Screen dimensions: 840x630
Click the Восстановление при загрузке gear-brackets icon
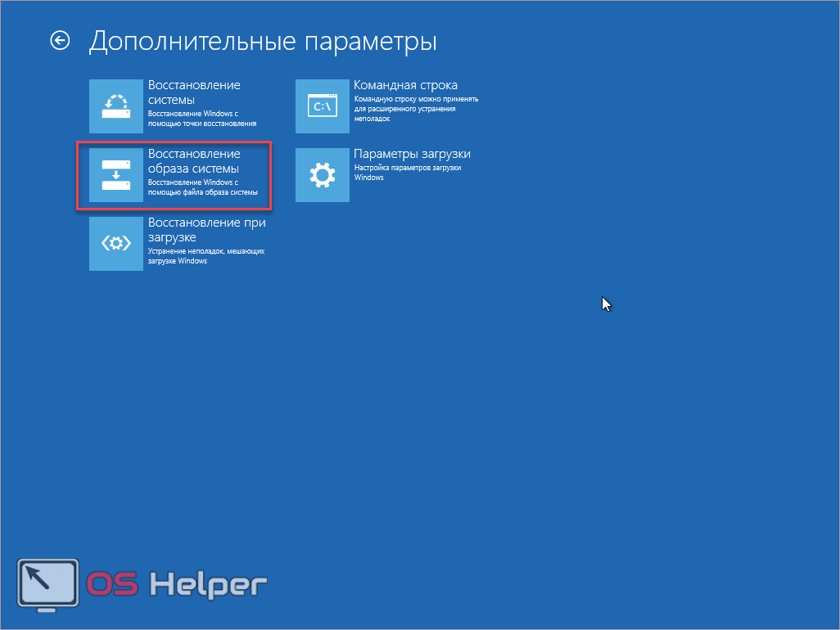(x=116, y=243)
